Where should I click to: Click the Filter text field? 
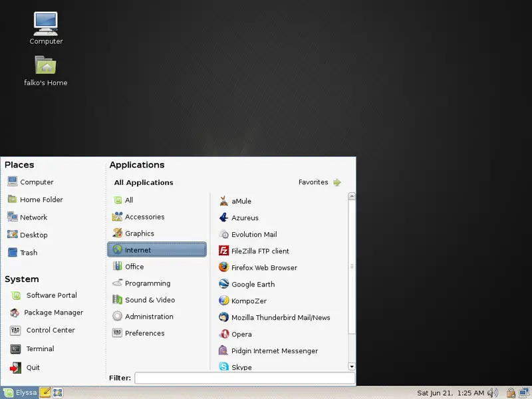245,378
